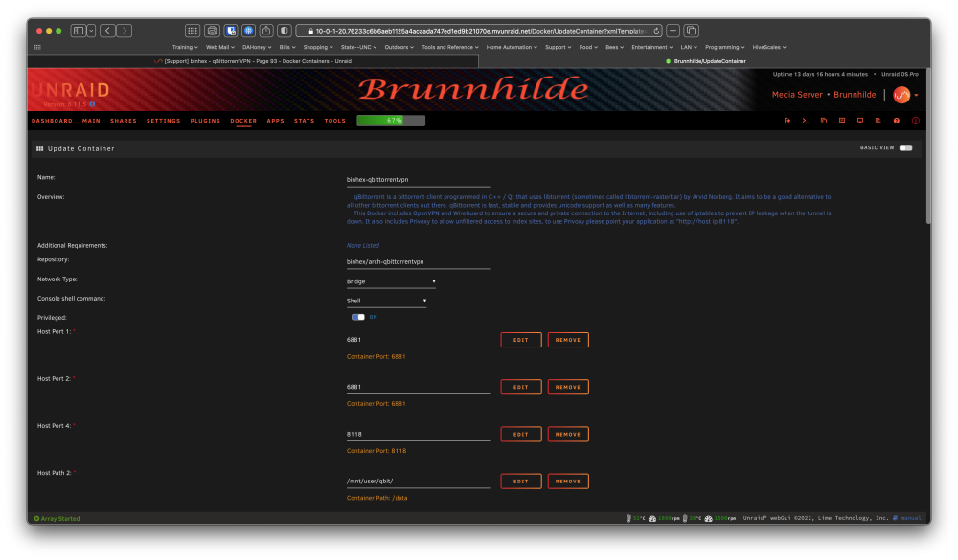This screenshot has width=958, height=560.
Task: Open the Console shell command dropdown
Action: coord(386,302)
